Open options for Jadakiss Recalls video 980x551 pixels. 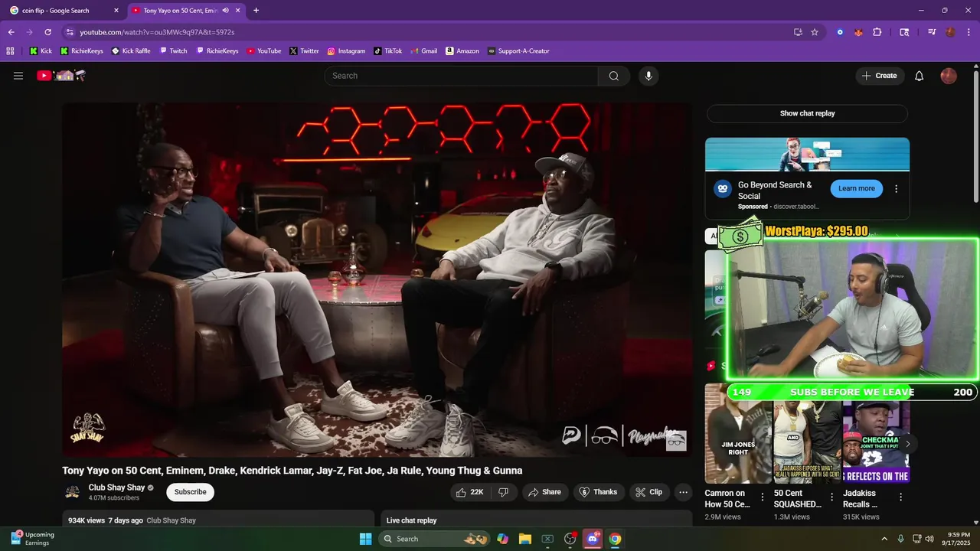[x=900, y=497]
